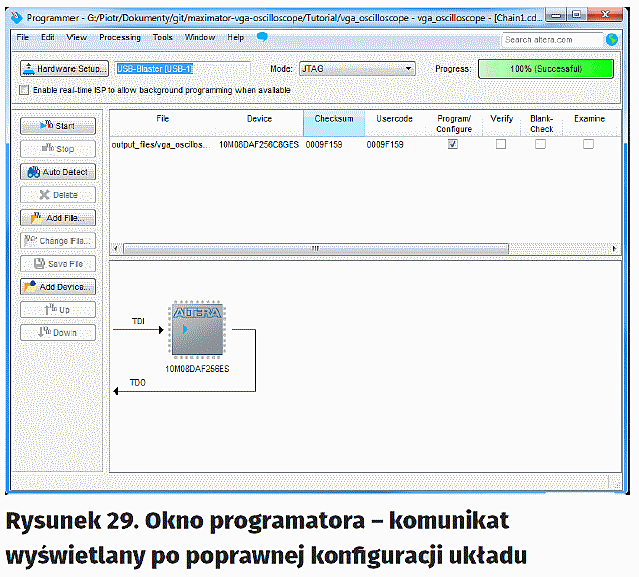
Task: Click the search globe icon by search box
Action: tap(611, 40)
